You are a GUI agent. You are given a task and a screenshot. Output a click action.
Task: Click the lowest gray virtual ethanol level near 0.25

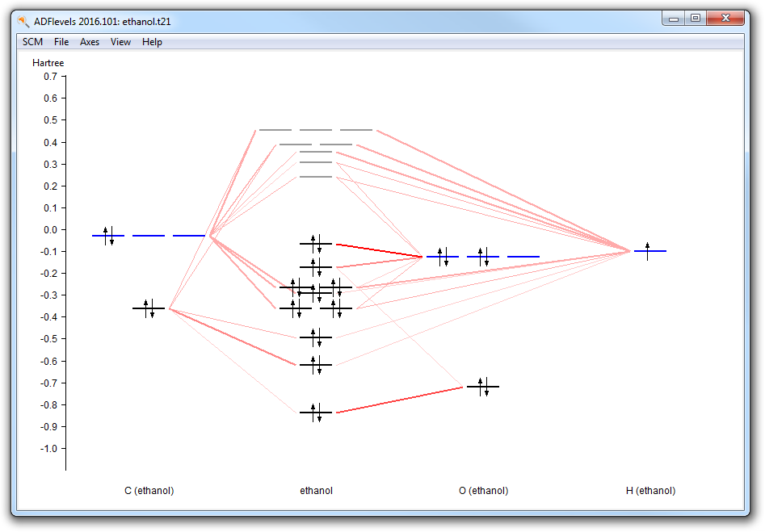tap(316, 177)
